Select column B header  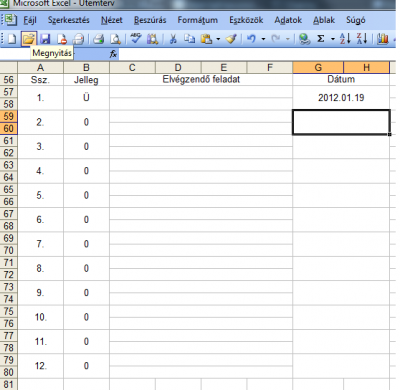(x=86, y=68)
